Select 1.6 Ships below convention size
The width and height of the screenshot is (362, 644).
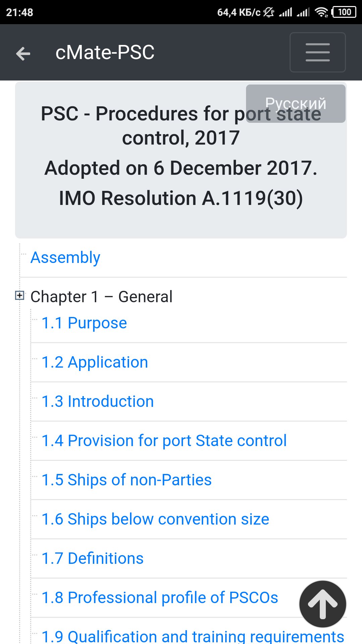coord(155,519)
